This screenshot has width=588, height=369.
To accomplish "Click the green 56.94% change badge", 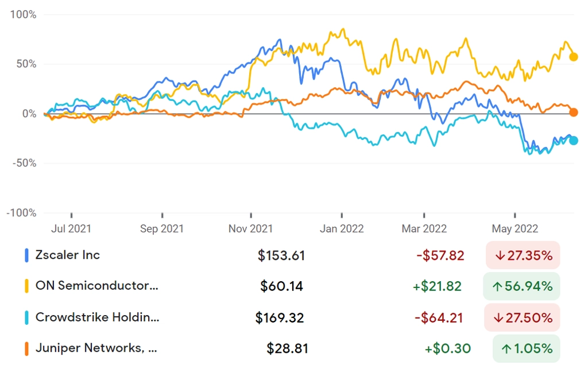I will point(521,286).
